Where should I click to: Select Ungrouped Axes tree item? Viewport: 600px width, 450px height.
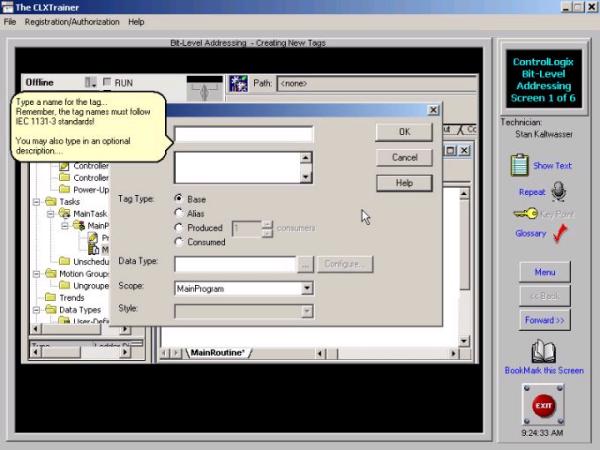pos(91,285)
